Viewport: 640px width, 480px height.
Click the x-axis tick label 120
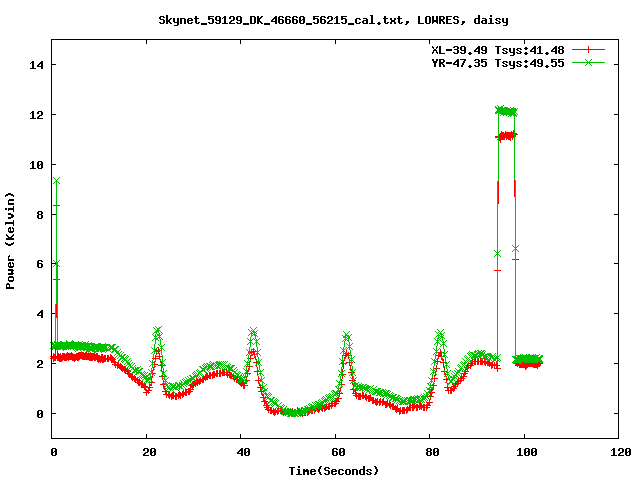[x=621, y=452]
